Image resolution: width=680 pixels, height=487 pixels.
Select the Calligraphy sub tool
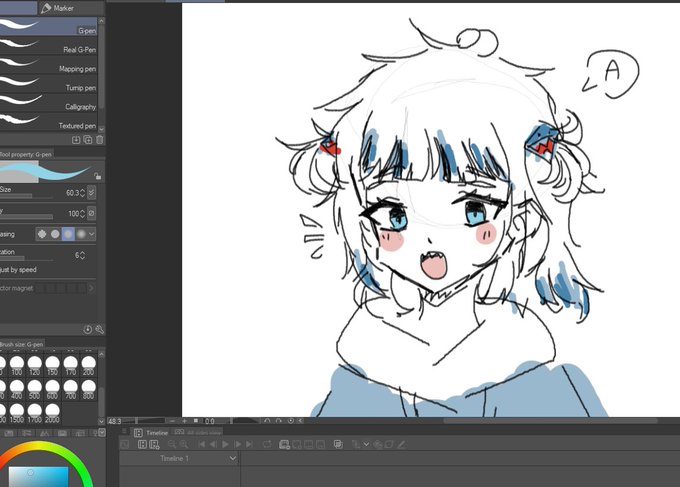48,102
